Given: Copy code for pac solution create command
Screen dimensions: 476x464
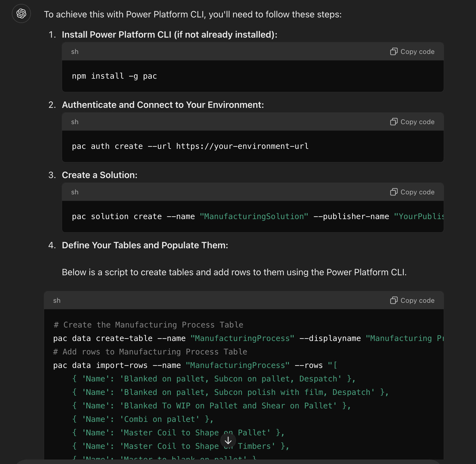Looking at the screenshot, I should click(412, 192).
